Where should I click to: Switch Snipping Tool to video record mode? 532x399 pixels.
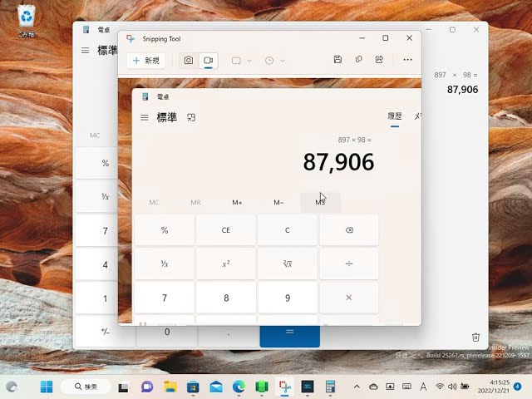(x=209, y=61)
